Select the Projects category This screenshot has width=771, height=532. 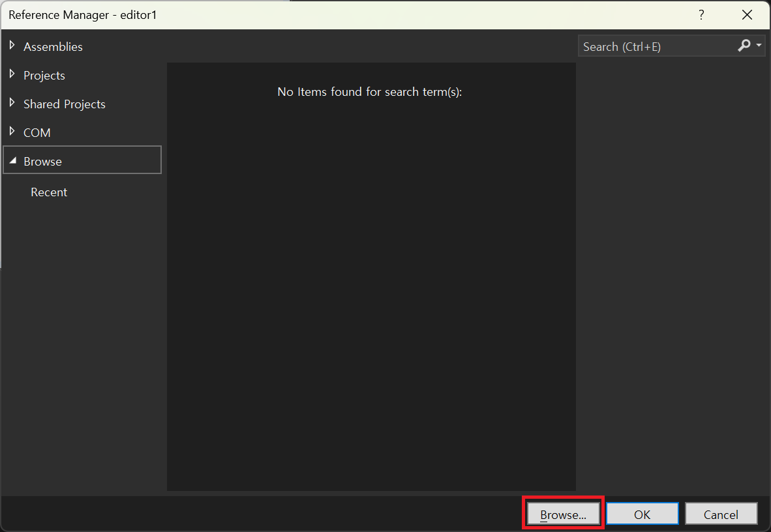(44, 75)
